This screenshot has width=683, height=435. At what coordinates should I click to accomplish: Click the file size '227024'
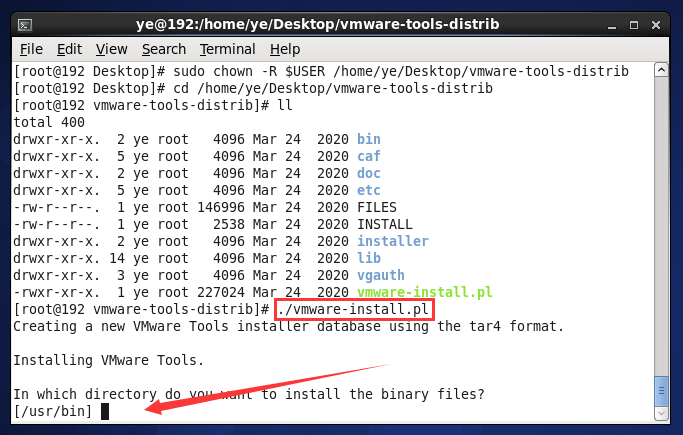point(221,292)
